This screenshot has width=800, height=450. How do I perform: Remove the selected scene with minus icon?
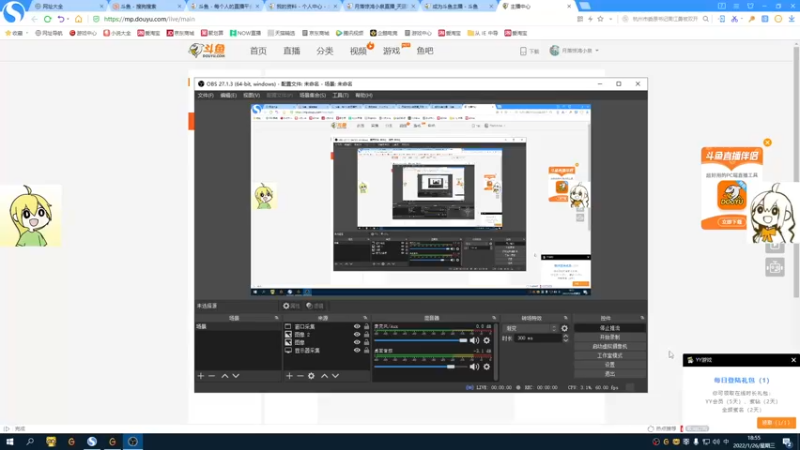(x=212, y=376)
